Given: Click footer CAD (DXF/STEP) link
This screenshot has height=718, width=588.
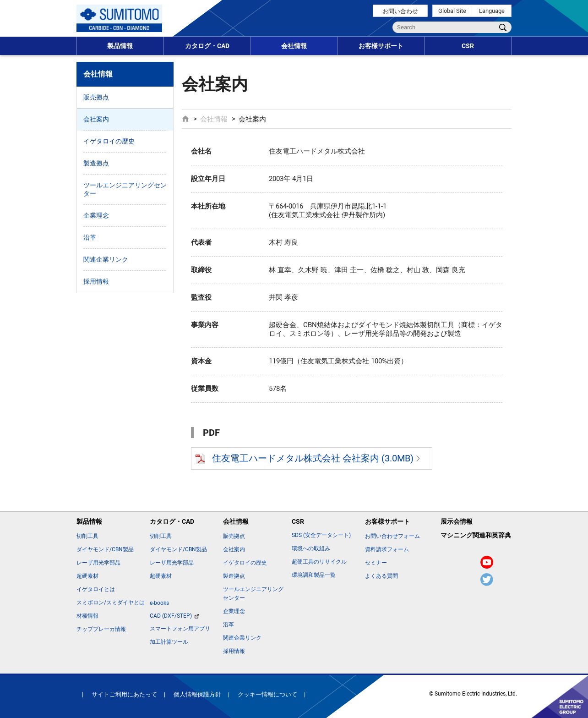Looking at the screenshot, I should (x=171, y=616).
